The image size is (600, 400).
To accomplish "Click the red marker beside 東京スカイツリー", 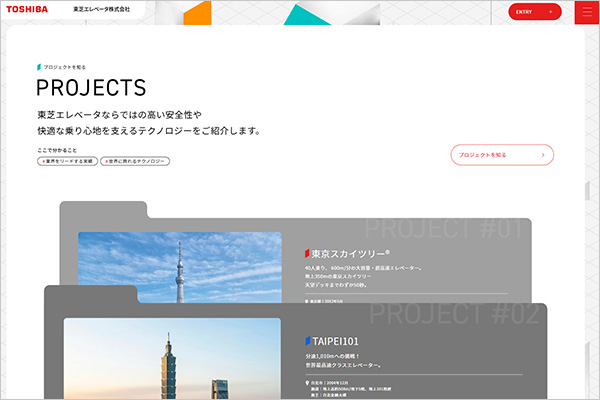I will pos(307,253).
